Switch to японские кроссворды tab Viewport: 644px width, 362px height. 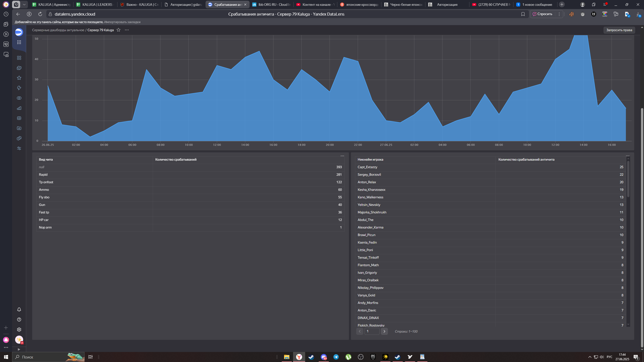click(359, 5)
